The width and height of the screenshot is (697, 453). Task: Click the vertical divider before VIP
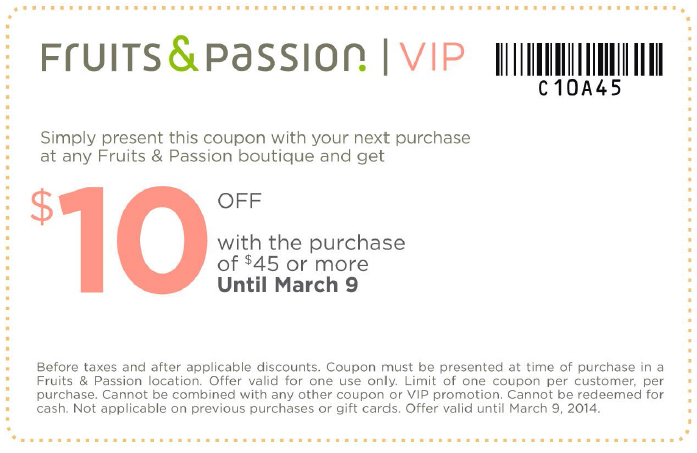tap(385, 57)
